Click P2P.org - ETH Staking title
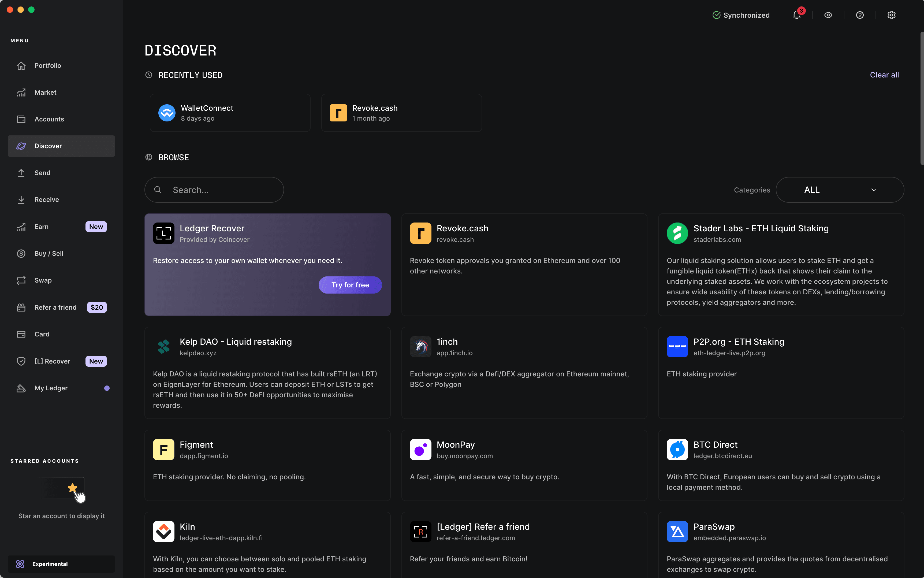The height and width of the screenshot is (578, 924). tap(739, 342)
